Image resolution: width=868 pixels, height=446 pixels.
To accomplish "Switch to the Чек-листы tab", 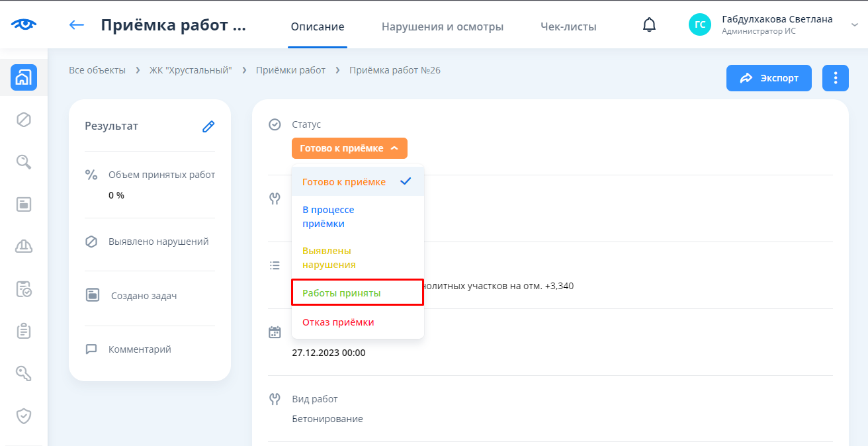I will 568,27.
